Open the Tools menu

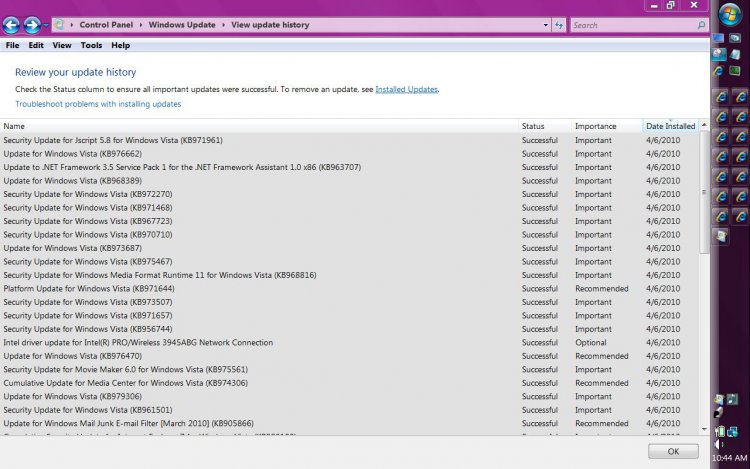[91, 45]
